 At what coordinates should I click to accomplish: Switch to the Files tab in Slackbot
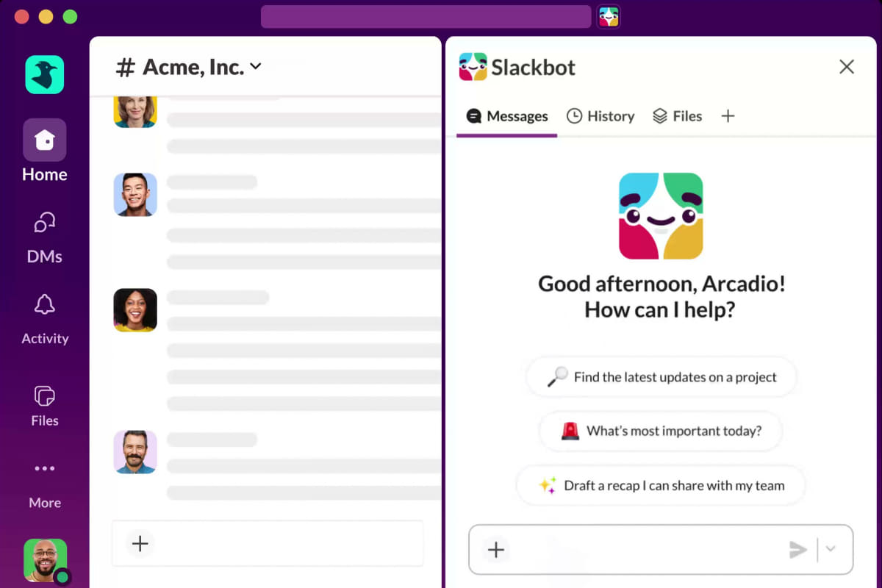[x=677, y=116]
